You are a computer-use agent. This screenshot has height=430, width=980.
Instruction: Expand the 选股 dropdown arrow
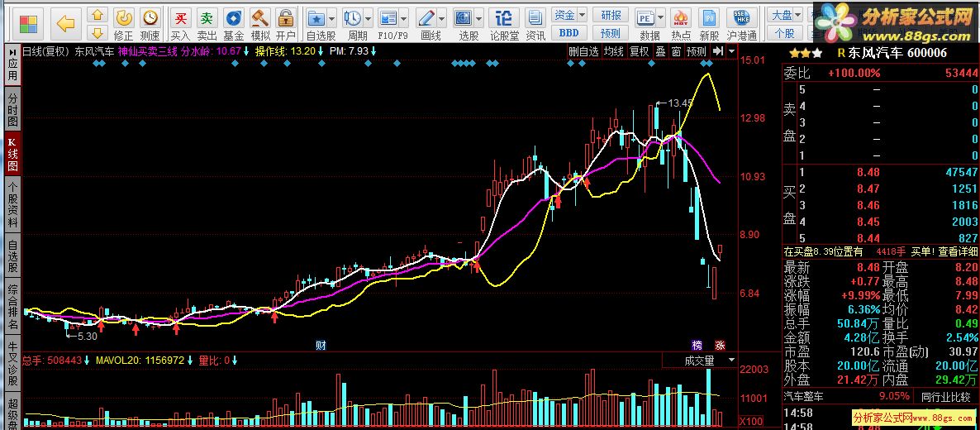pyautogui.click(x=478, y=17)
